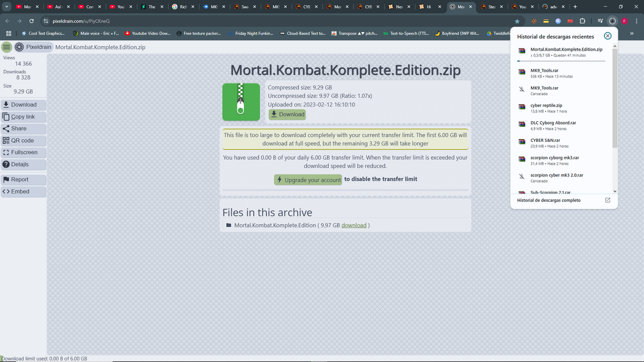Switch to the 'Con' YouTube tab

pos(90,7)
